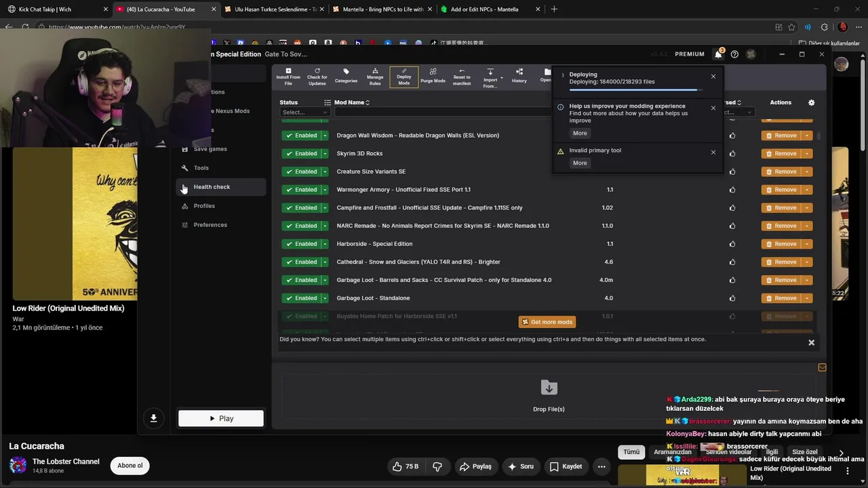Open Tools in the Vortex sidebar
The width and height of the screenshot is (868, 488).
click(221, 168)
